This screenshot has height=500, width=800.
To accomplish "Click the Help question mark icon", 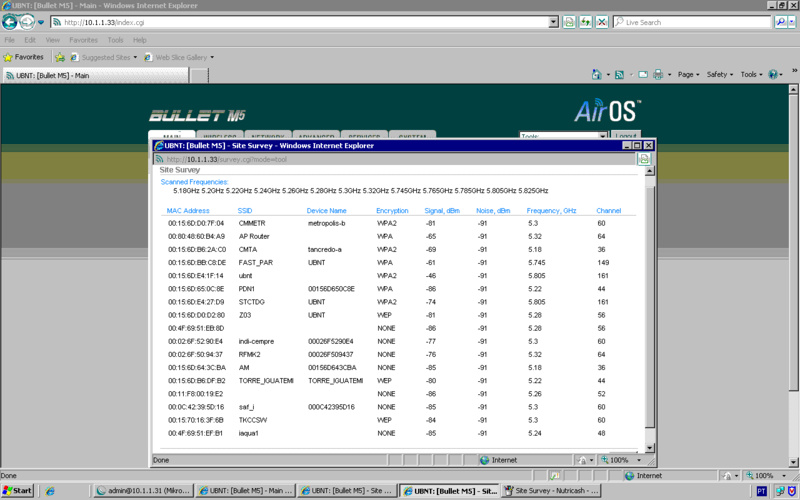I will pyautogui.click(x=773, y=74).
